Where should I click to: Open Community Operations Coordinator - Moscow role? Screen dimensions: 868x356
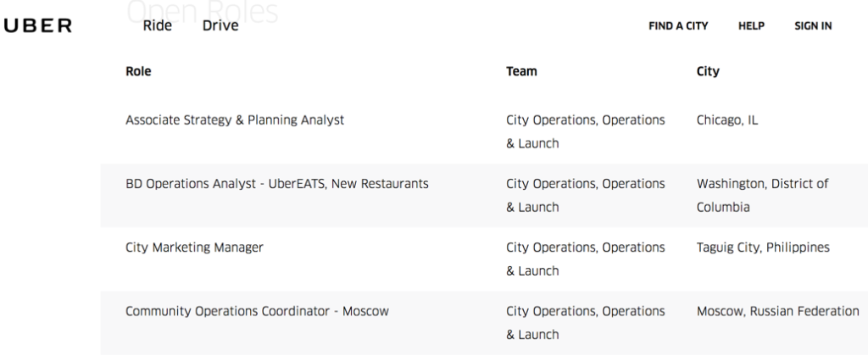coord(257,311)
